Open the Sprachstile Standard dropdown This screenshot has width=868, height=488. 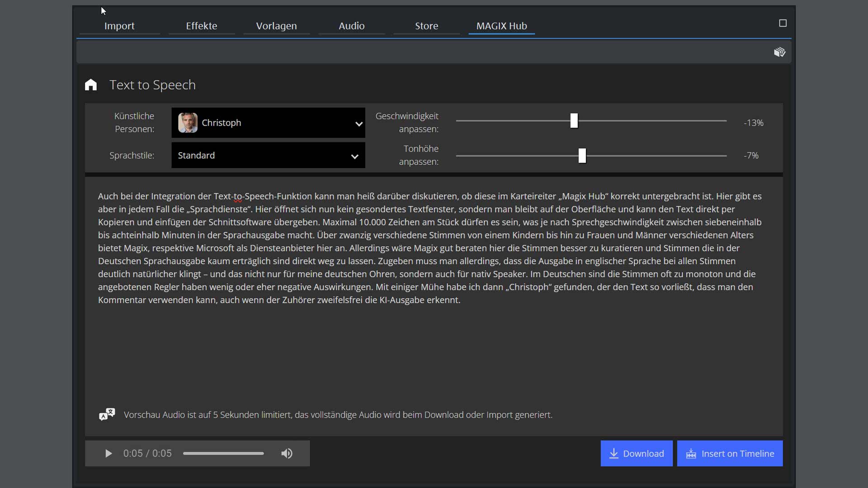[x=268, y=155]
